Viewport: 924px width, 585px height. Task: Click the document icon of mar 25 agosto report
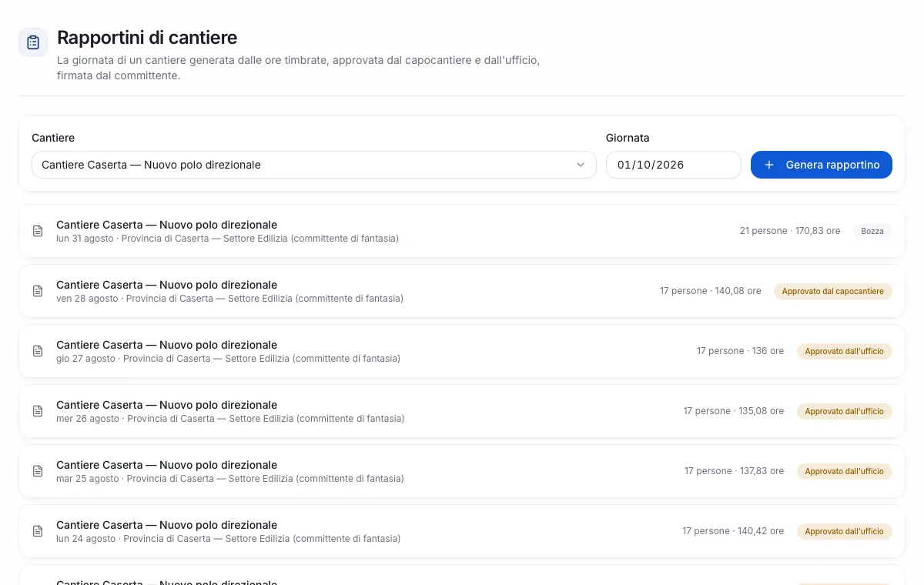(38, 471)
